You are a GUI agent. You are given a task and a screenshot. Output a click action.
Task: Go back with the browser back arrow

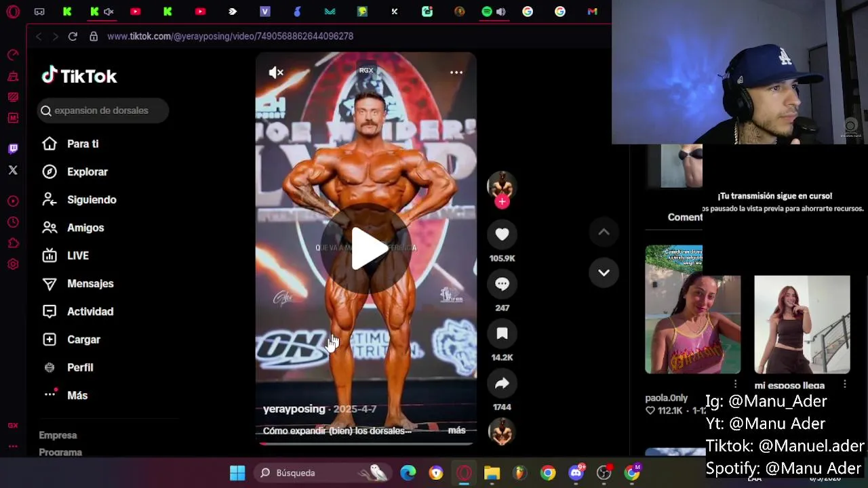(x=39, y=37)
